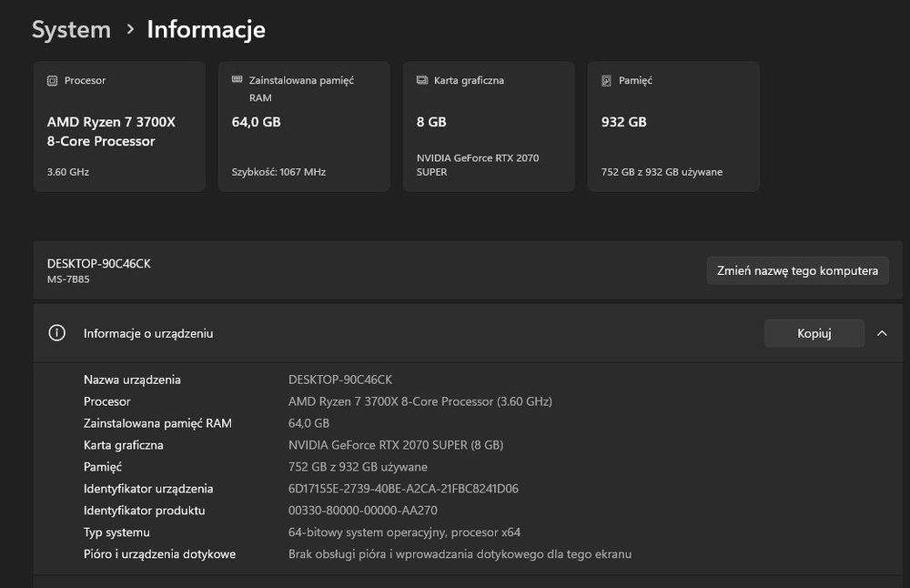Open the Karta graficzna 8 GB card
The height and width of the screenshot is (588, 910).
[489, 127]
